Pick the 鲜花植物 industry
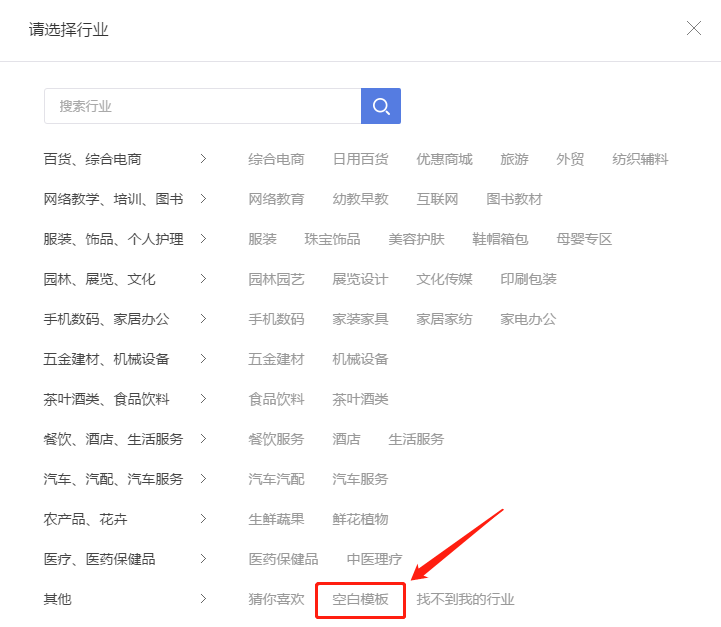This screenshot has width=721, height=627. 360,519
